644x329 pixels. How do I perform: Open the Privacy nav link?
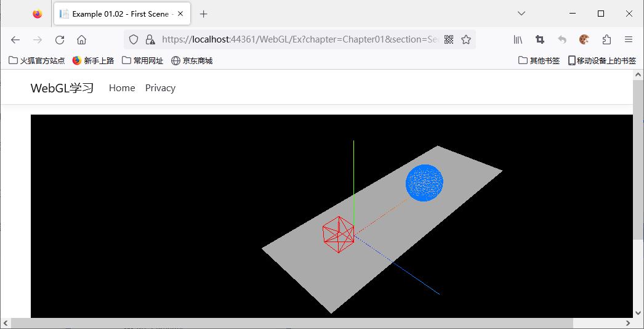(x=160, y=88)
